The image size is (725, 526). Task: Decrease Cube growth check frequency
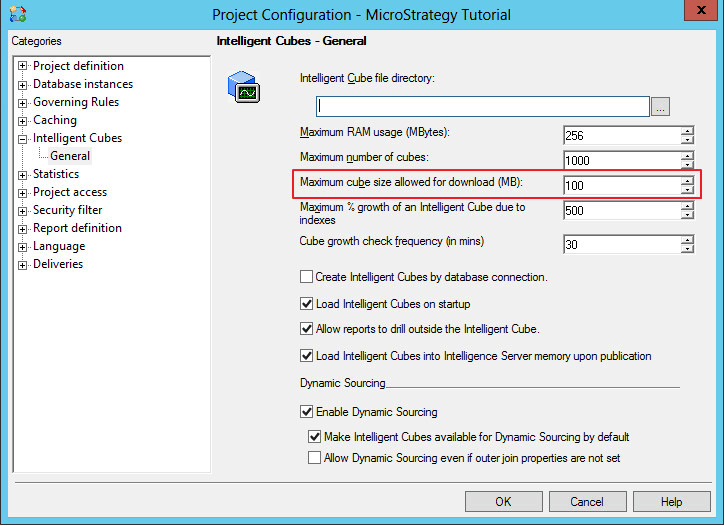pyautogui.click(x=688, y=249)
